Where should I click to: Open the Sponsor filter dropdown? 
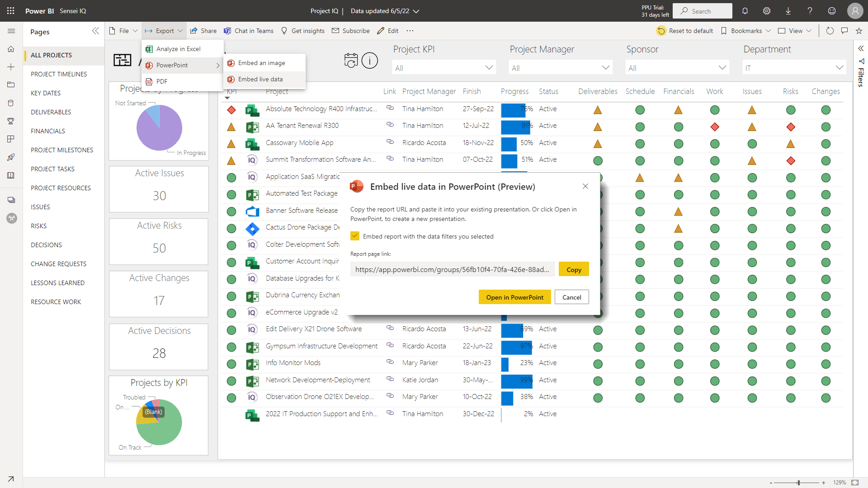coord(677,68)
